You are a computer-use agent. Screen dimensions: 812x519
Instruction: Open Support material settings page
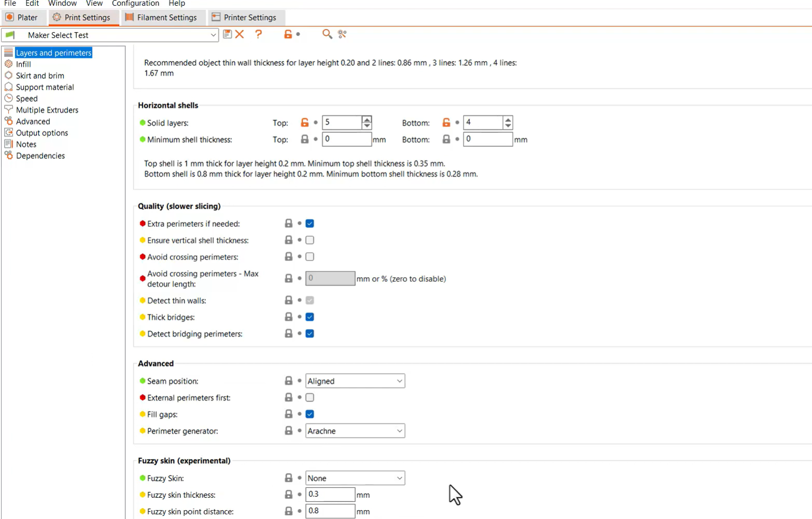click(45, 87)
